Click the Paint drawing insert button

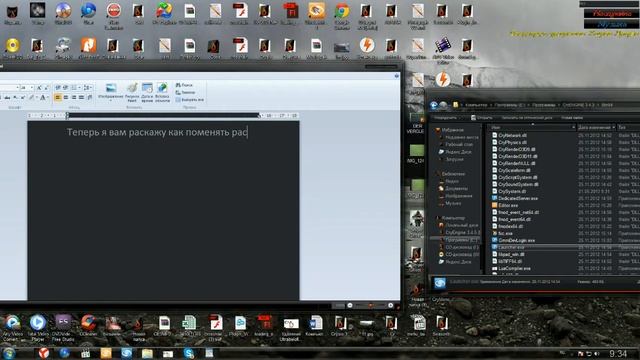click(x=132, y=92)
